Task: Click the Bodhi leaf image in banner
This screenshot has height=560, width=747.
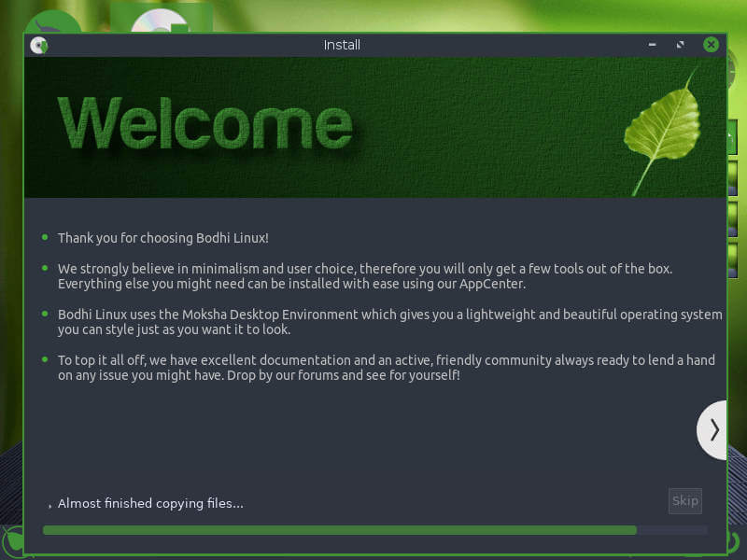Action: click(664, 132)
